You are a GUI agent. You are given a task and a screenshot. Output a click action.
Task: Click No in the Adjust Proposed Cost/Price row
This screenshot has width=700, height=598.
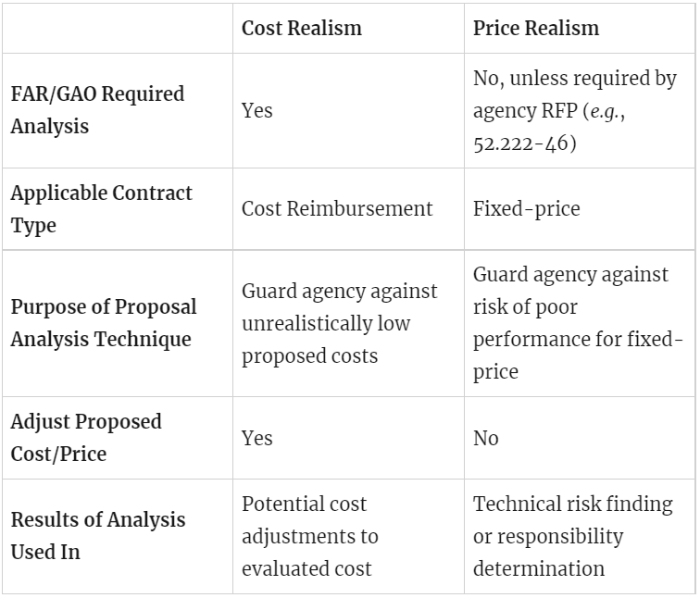coord(486,438)
